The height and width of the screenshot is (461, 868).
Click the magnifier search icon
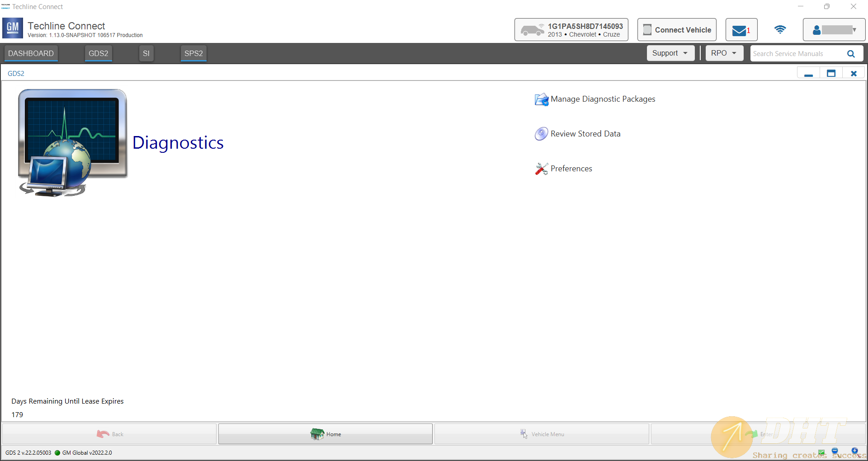click(x=851, y=54)
